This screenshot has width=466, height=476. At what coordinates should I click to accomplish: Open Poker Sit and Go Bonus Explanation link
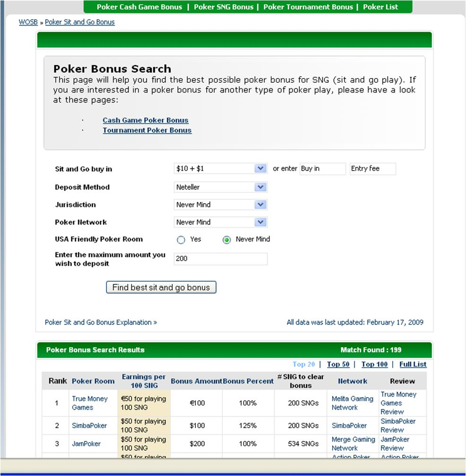pyautogui.click(x=101, y=322)
